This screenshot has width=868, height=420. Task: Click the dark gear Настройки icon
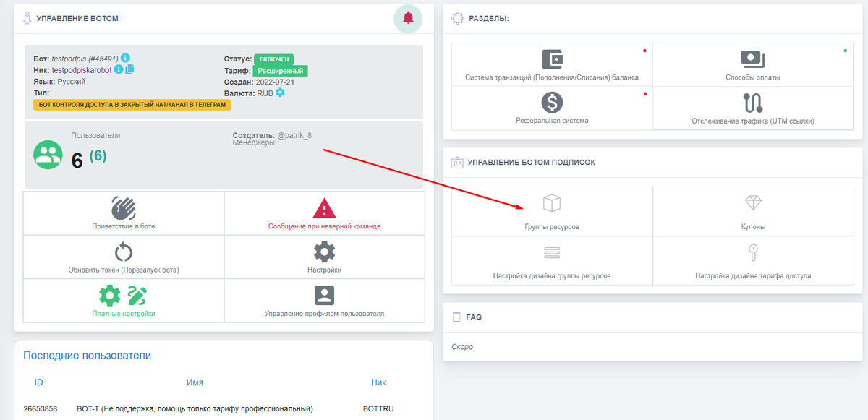point(325,252)
